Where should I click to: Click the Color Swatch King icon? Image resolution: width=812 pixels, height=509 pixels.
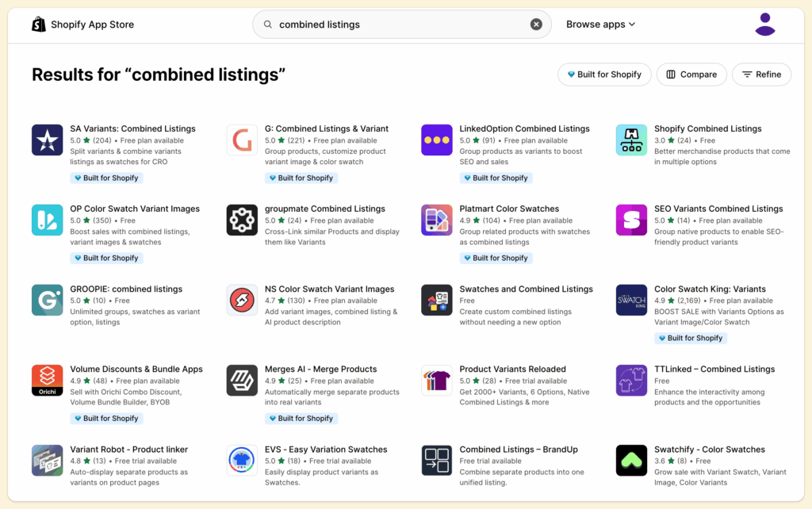coord(632,300)
